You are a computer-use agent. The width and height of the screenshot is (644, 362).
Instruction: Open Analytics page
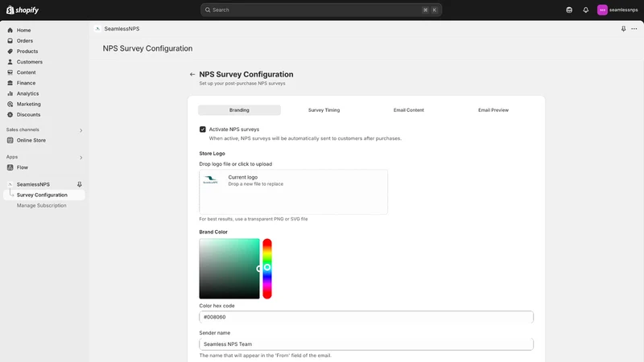point(27,93)
